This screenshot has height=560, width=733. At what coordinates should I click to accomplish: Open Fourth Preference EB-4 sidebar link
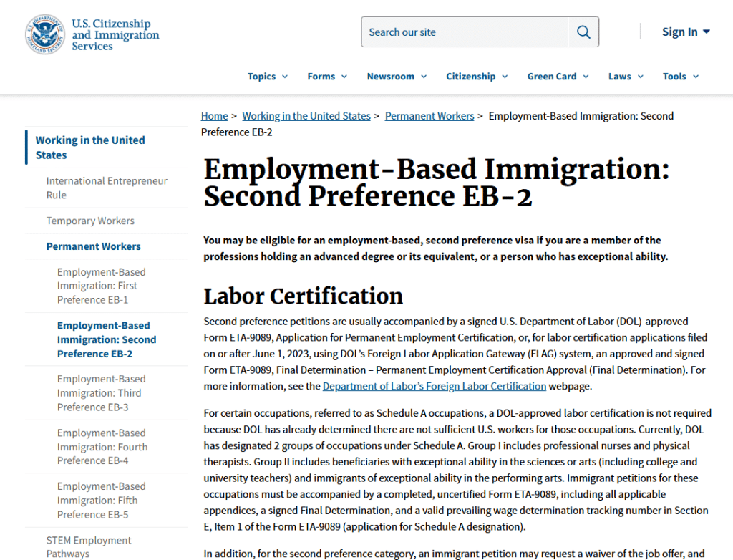tap(102, 447)
